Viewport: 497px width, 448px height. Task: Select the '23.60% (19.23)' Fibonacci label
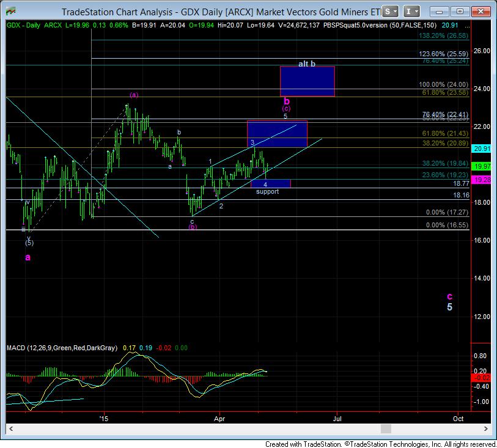coord(445,175)
